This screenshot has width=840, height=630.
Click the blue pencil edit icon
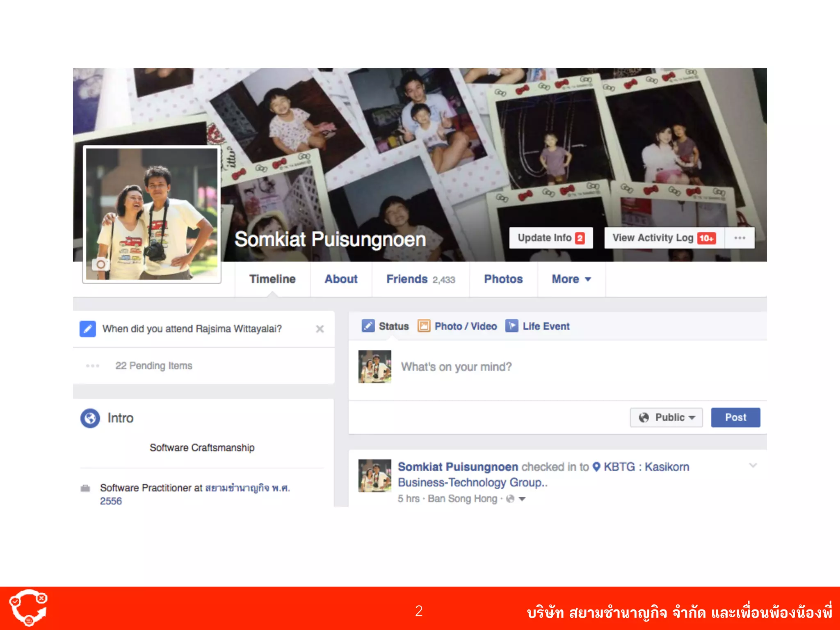tap(87, 329)
